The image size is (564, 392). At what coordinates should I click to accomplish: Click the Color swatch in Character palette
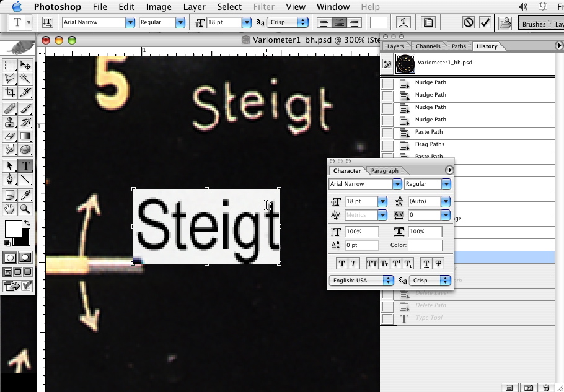(x=425, y=246)
